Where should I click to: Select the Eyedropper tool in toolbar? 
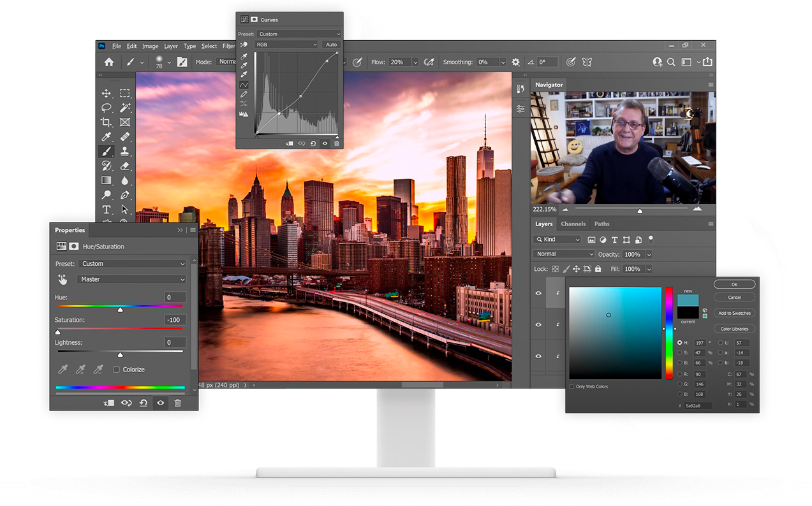(107, 137)
